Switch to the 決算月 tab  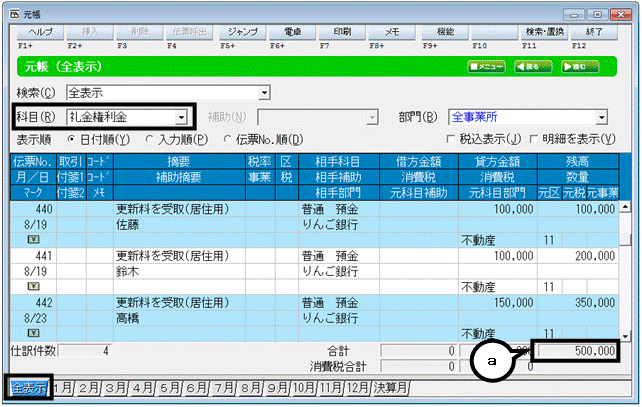(x=390, y=387)
